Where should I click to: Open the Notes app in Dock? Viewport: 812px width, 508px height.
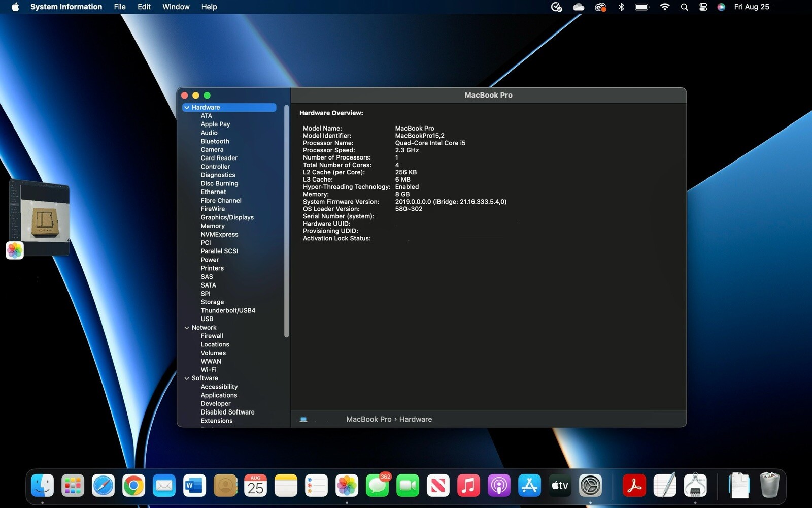pyautogui.click(x=286, y=486)
